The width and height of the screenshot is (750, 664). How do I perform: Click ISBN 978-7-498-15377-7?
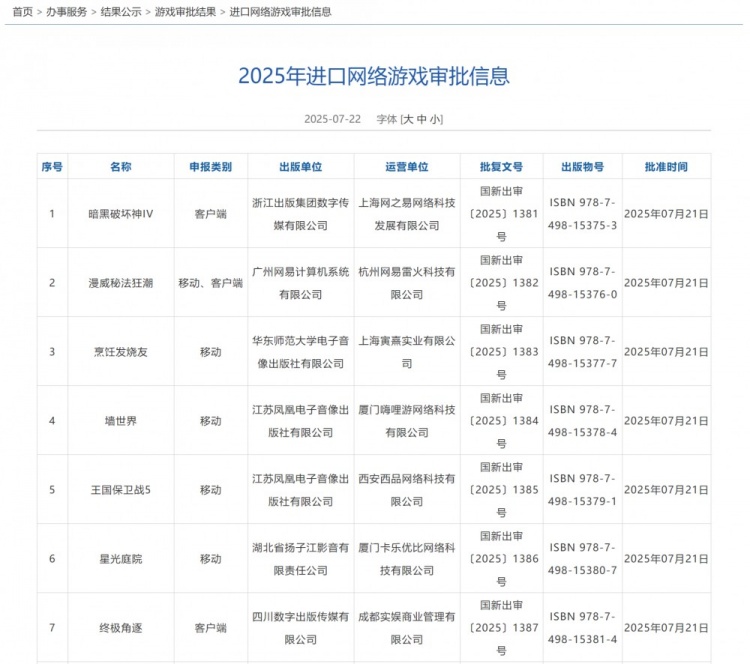tap(583, 352)
